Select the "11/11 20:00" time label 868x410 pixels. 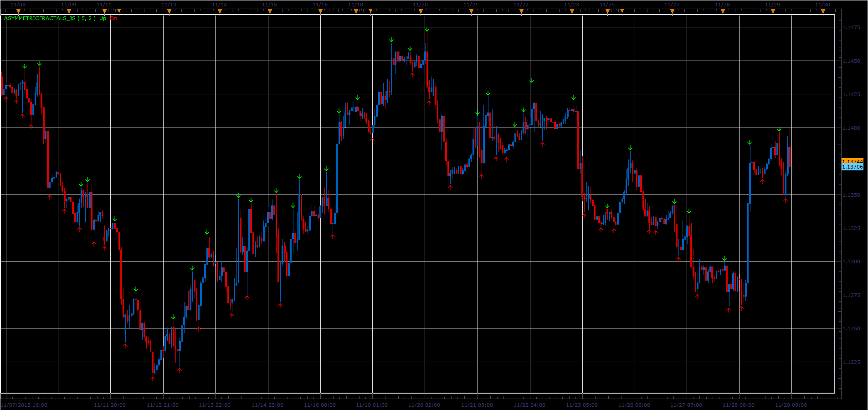[110, 405]
